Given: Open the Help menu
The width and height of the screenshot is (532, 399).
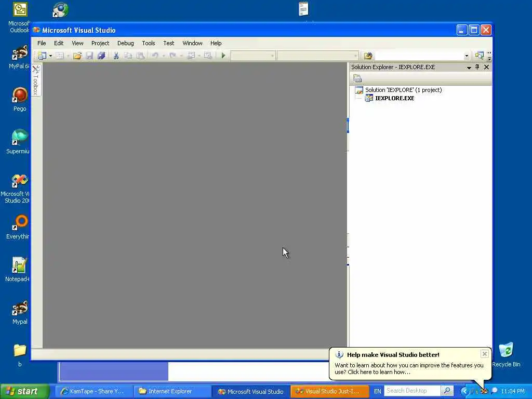Looking at the screenshot, I should 216,43.
